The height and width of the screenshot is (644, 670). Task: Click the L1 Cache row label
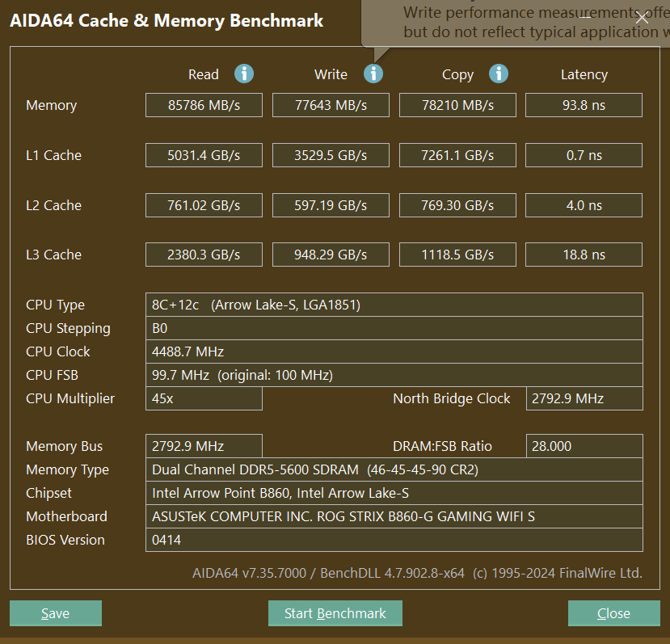pos(53,155)
